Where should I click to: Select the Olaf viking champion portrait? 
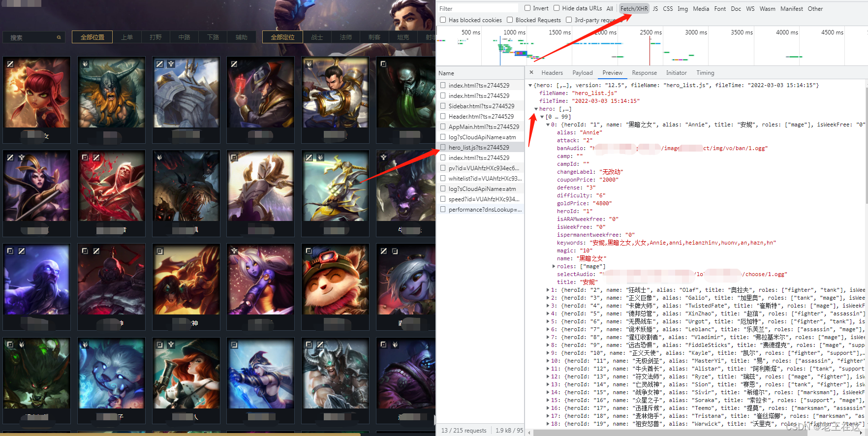[x=112, y=93]
